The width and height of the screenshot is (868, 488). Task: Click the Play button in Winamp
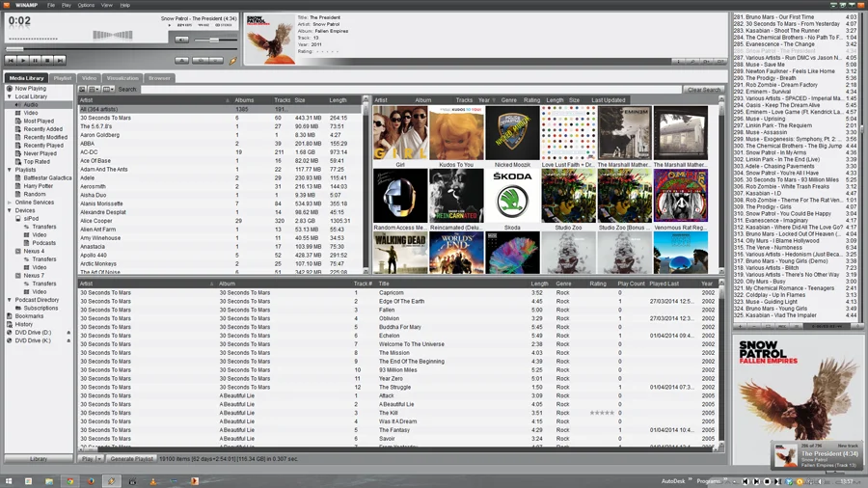pyautogui.click(x=23, y=60)
